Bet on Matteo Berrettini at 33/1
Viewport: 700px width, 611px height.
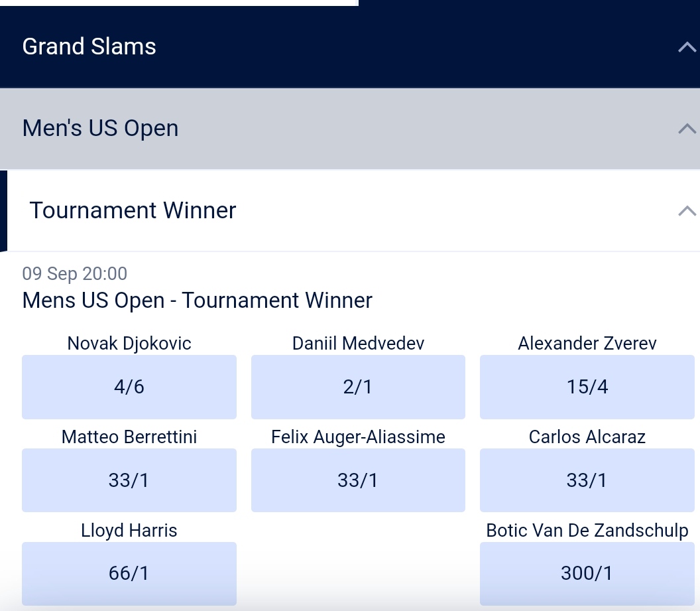click(x=129, y=480)
